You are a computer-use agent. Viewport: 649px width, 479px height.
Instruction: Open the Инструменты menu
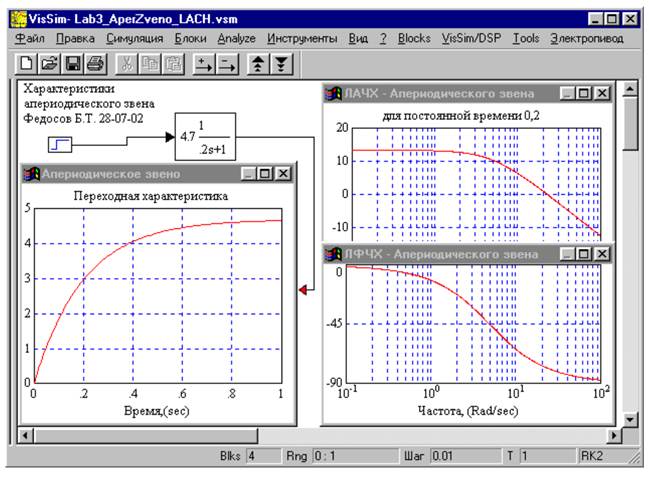[x=302, y=38]
